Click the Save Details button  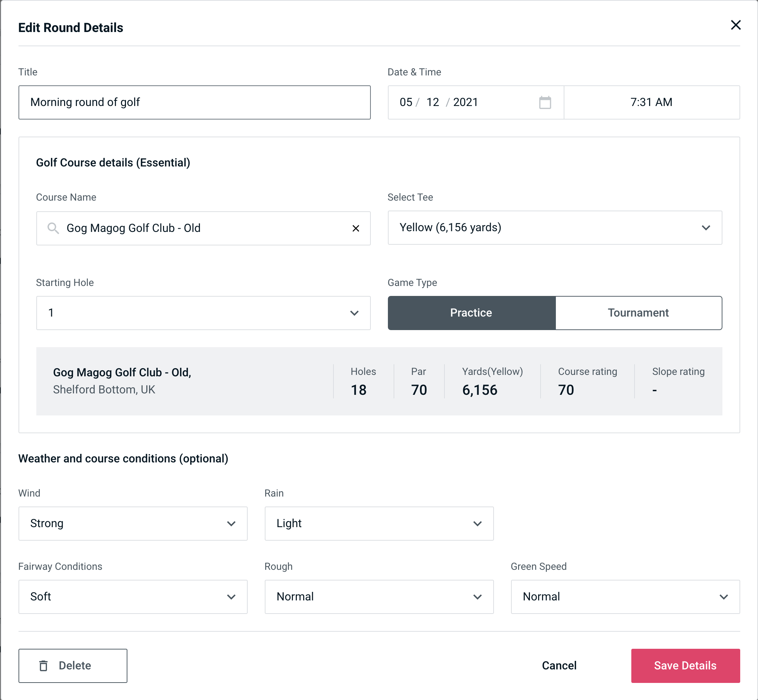pyautogui.click(x=685, y=666)
